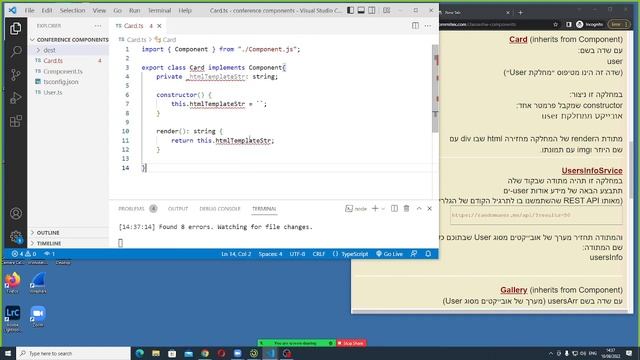Open Card.ts in the Explorer tree
The image size is (640, 360).
(69, 61)
